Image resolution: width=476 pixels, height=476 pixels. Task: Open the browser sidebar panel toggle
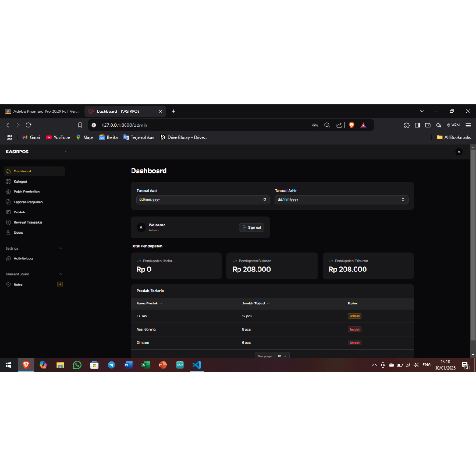click(x=417, y=125)
